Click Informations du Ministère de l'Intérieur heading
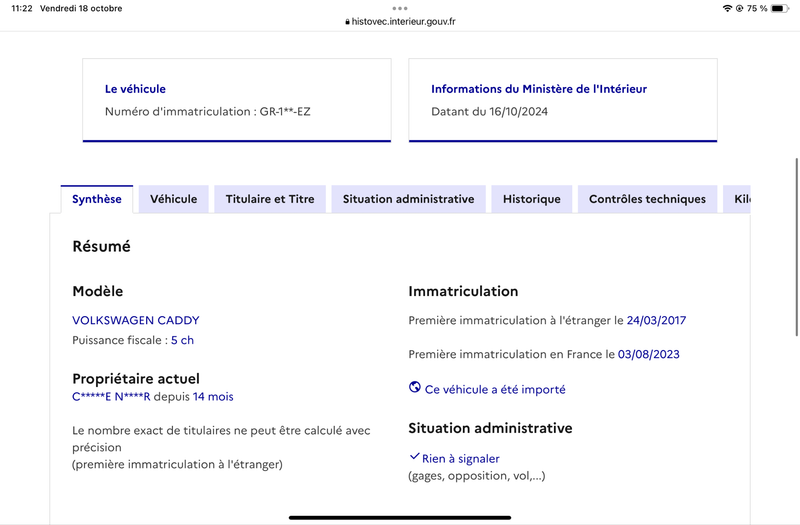This screenshot has width=800, height=525. click(x=539, y=89)
